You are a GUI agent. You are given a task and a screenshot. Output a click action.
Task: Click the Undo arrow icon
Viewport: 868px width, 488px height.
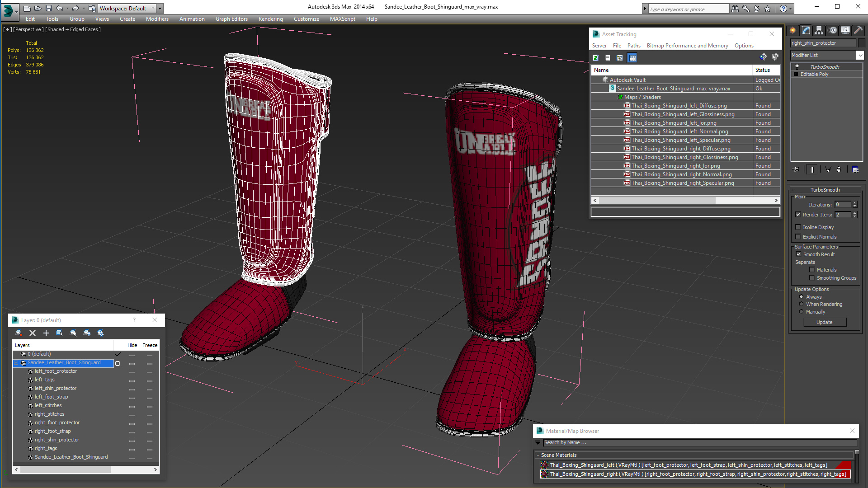pyautogui.click(x=59, y=8)
